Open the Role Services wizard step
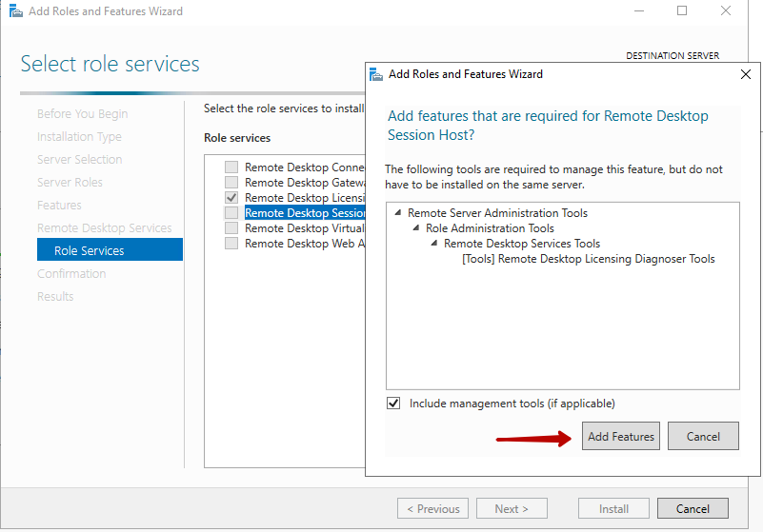 (x=89, y=251)
